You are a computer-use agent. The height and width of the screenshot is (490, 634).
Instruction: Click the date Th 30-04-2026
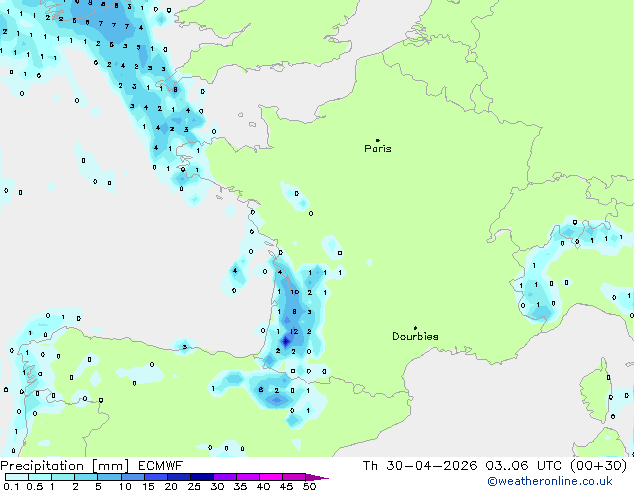click(420, 466)
